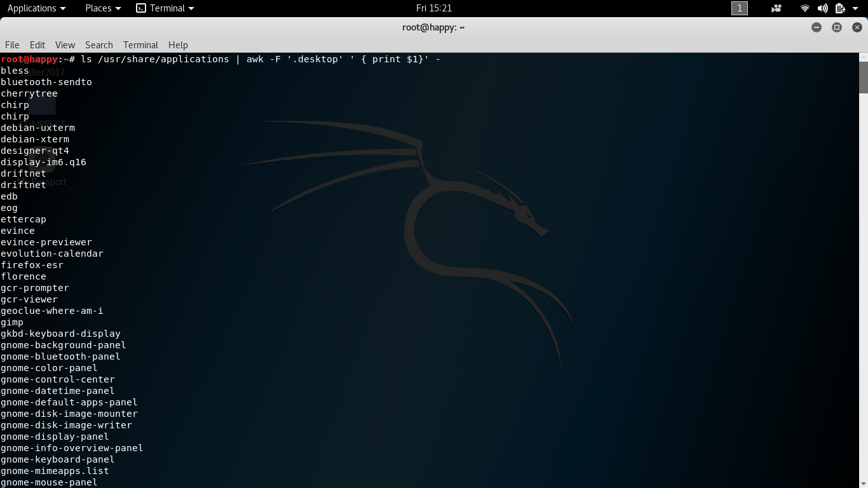The image size is (868, 488).
Task: Click the 'gnome-color-panel' line
Action: [49, 368]
